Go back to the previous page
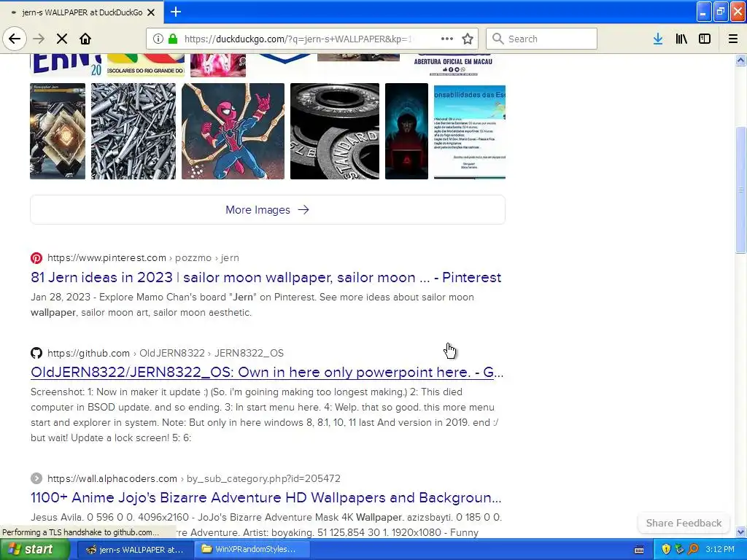This screenshot has height=560, width=747. [15, 39]
